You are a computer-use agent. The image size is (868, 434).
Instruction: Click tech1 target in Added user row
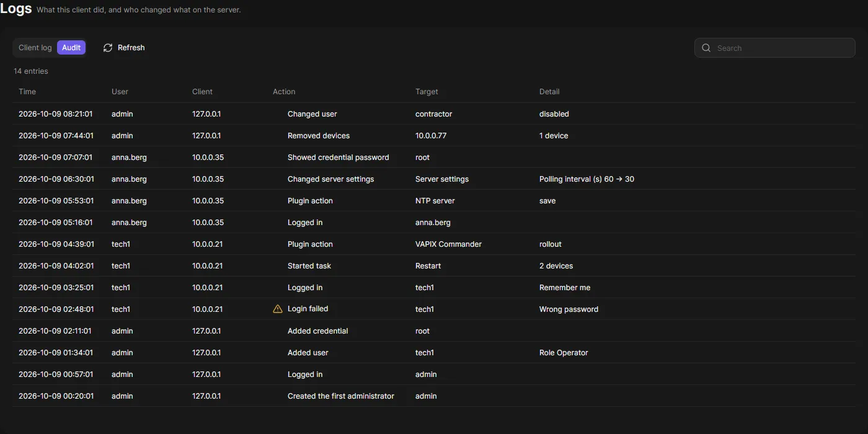(425, 353)
